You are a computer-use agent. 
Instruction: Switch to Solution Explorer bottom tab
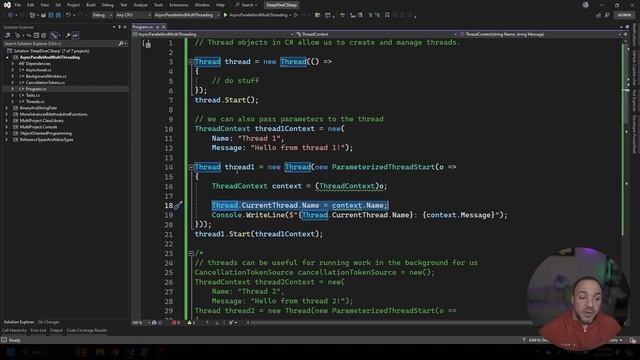tap(18, 322)
